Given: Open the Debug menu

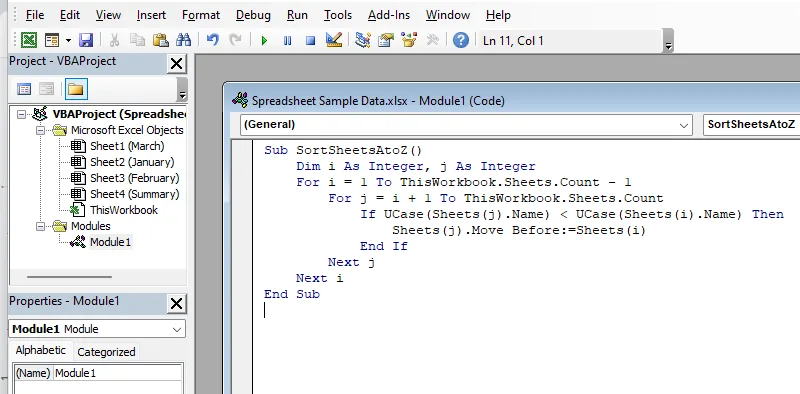Looking at the screenshot, I should pyautogui.click(x=253, y=15).
